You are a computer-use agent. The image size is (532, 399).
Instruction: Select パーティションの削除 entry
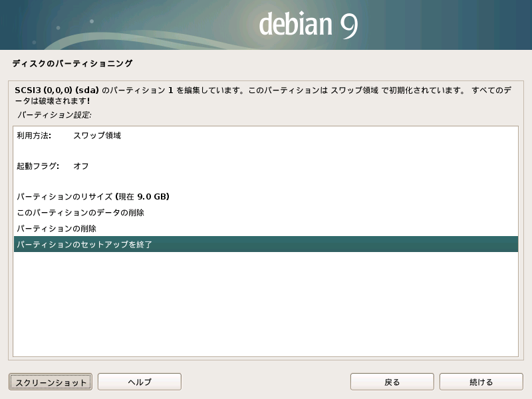pos(57,228)
